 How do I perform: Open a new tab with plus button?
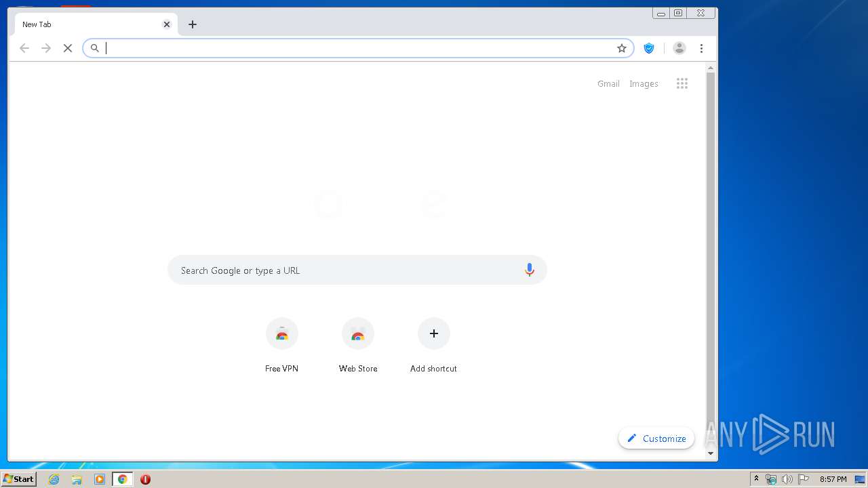tap(193, 24)
